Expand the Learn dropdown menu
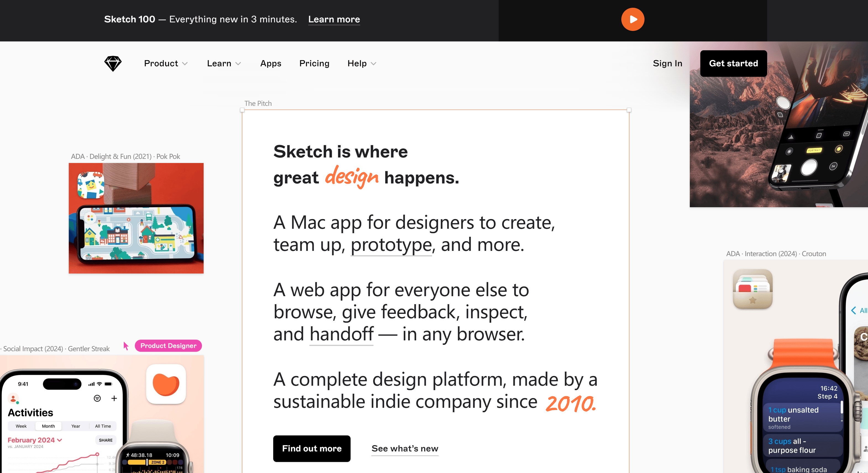This screenshot has width=868, height=473. click(224, 63)
